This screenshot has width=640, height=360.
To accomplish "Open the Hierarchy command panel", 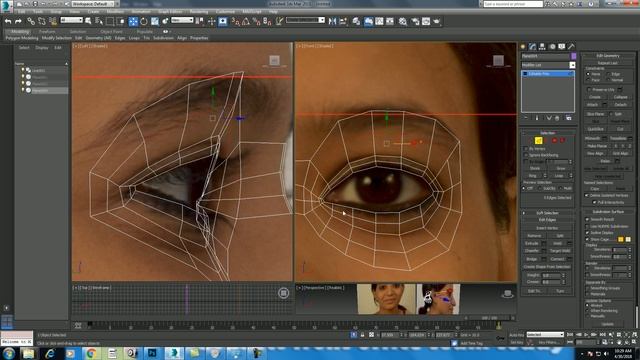I will (542, 47).
